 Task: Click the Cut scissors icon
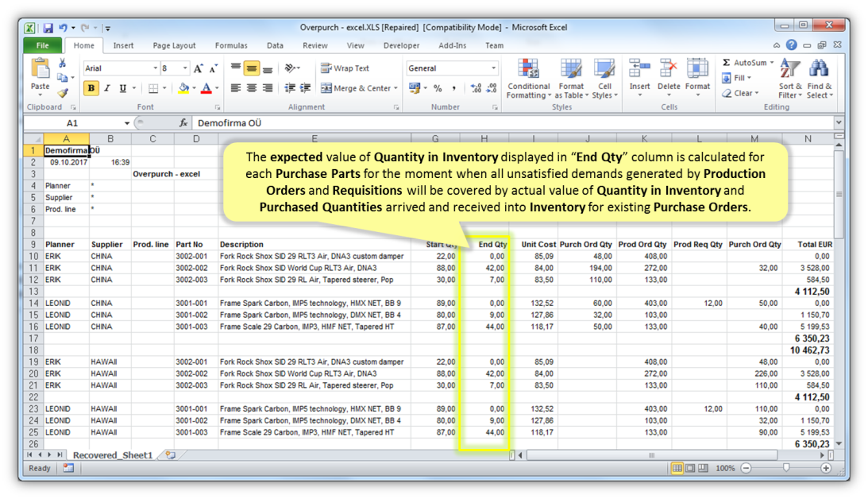point(62,64)
